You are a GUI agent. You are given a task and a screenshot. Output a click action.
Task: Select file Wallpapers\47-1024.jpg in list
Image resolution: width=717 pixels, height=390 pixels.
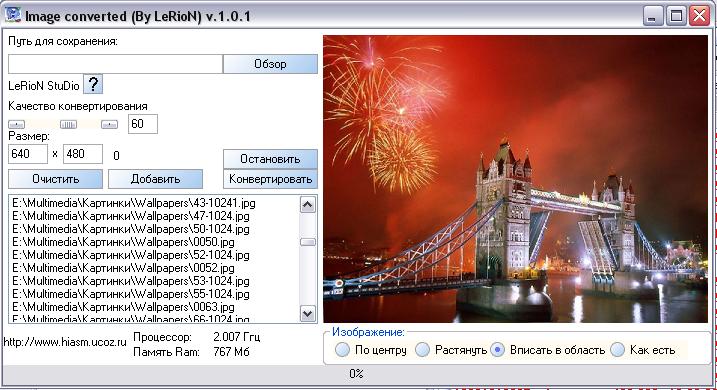pos(131,216)
